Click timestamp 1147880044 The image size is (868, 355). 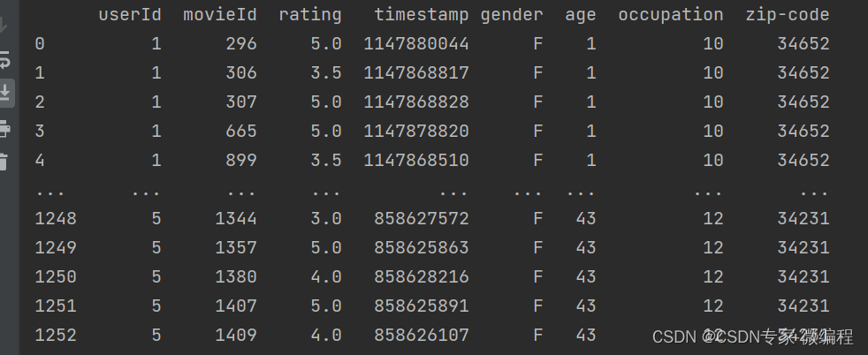[x=416, y=43]
